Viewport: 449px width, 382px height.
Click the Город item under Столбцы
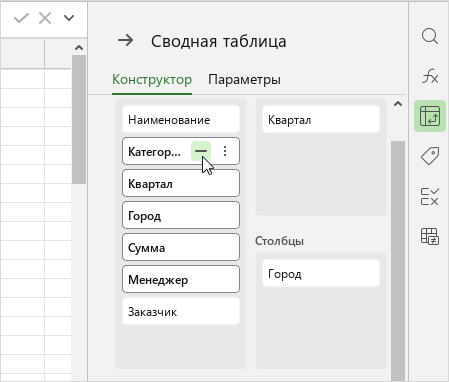(x=321, y=273)
